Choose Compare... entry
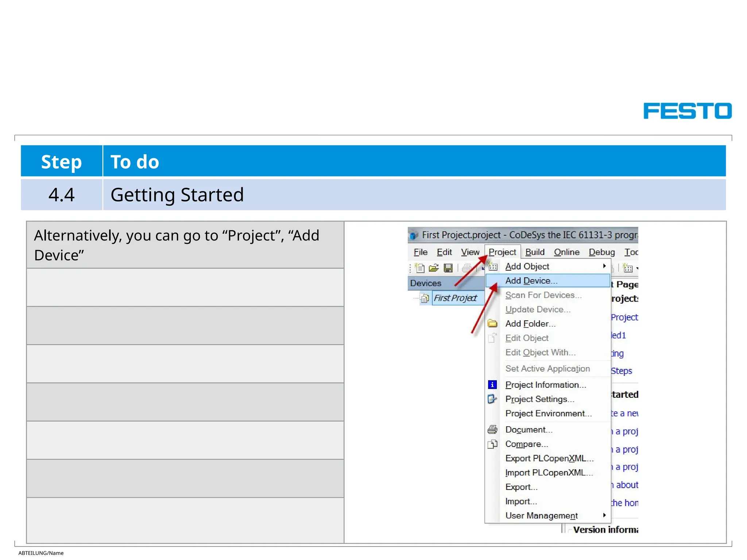The height and width of the screenshot is (560, 747). pos(548,444)
